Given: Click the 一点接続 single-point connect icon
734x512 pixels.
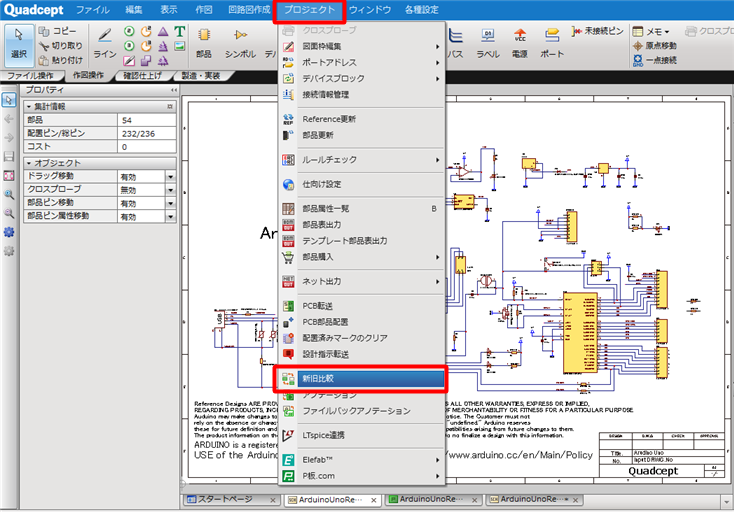Looking at the screenshot, I should [654, 60].
